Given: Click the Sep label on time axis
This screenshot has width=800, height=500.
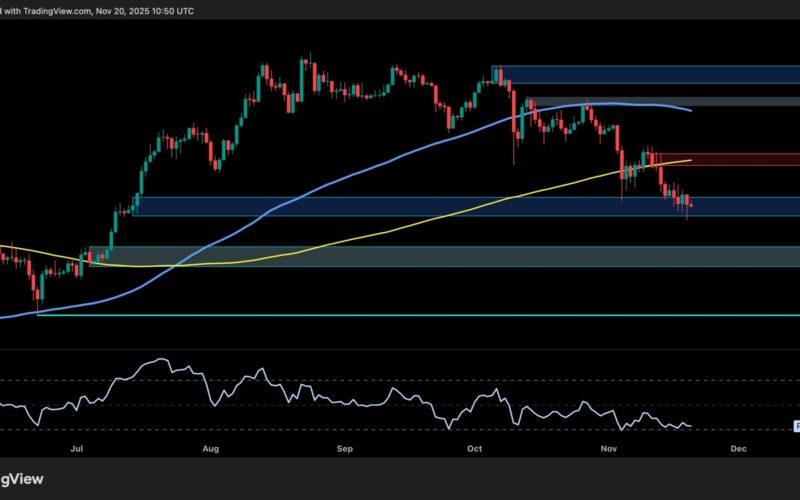Looking at the screenshot, I should pos(345,450).
